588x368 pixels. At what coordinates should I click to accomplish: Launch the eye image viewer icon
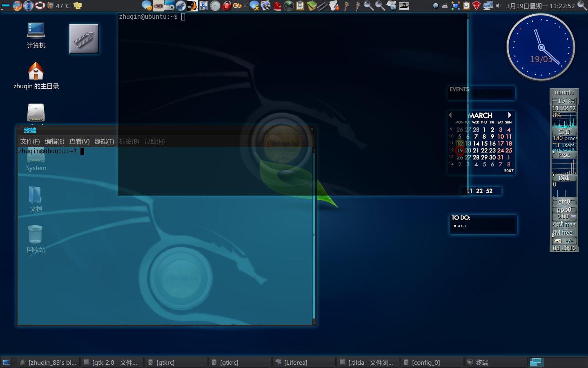158,6
